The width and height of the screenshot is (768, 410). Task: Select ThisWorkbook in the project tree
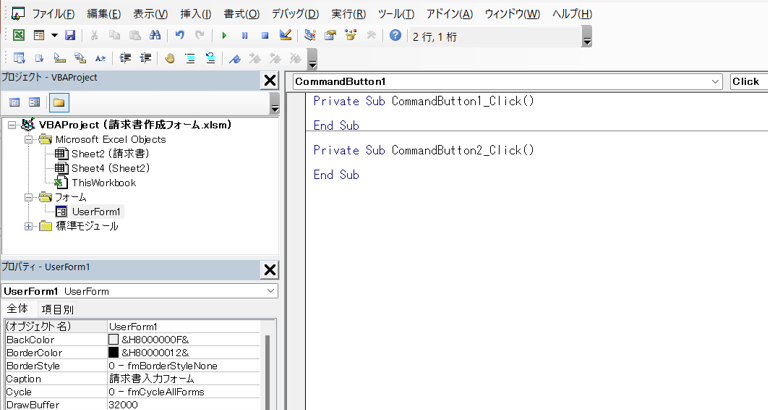[x=103, y=183]
